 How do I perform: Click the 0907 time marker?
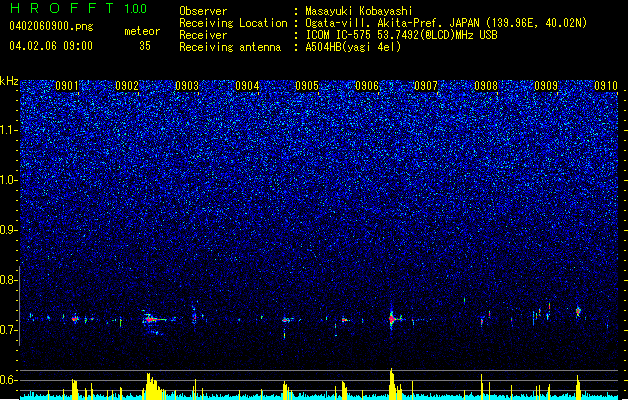point(426,86)
